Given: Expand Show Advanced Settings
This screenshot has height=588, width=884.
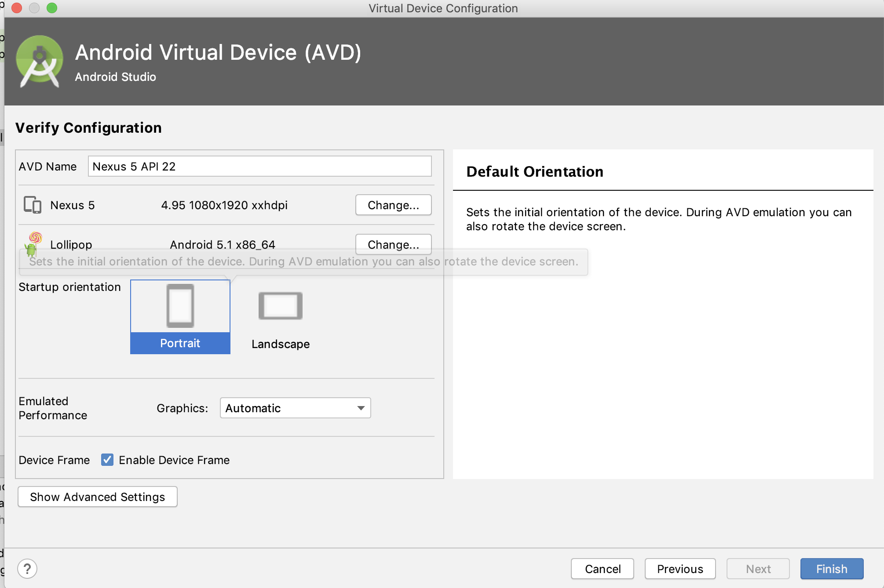Looking at the screenshot, I should pos(97,497).
